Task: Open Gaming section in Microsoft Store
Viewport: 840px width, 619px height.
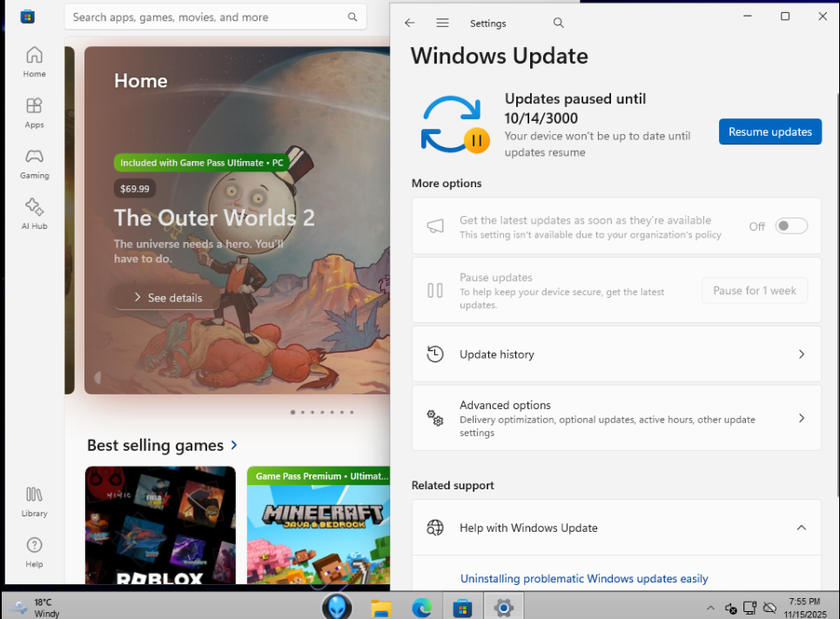Action: tap(34, 164)
